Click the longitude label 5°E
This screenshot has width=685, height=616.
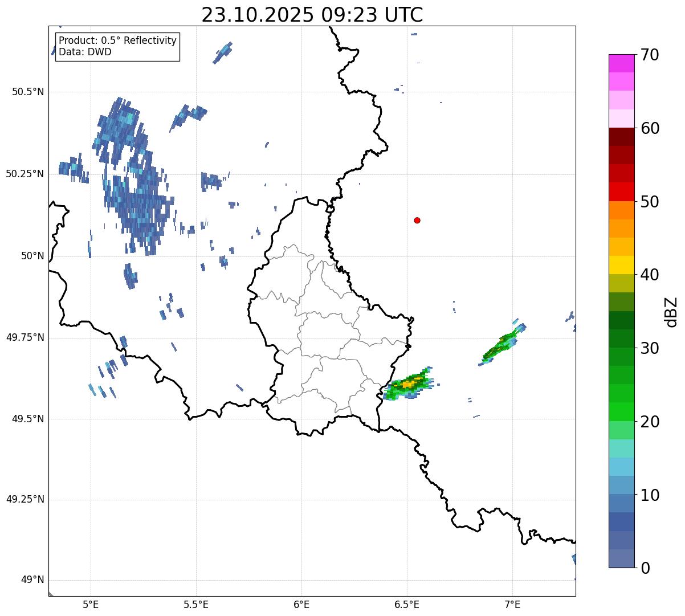click(x=91, y=605)
